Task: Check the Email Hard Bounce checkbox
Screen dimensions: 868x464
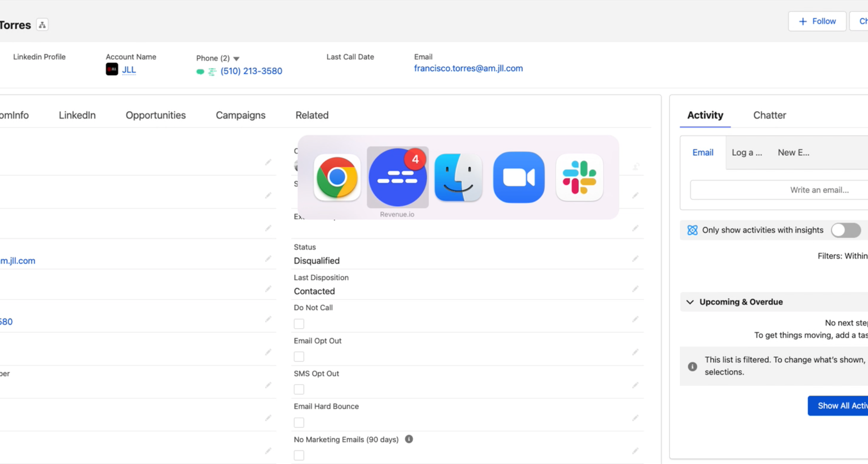Action: pos(299,422)
